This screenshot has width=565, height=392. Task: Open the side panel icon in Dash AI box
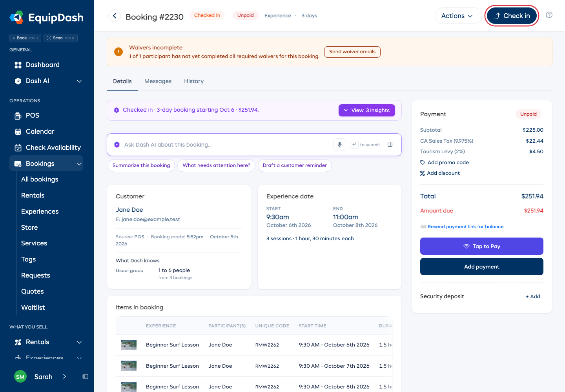coord(390,145)
